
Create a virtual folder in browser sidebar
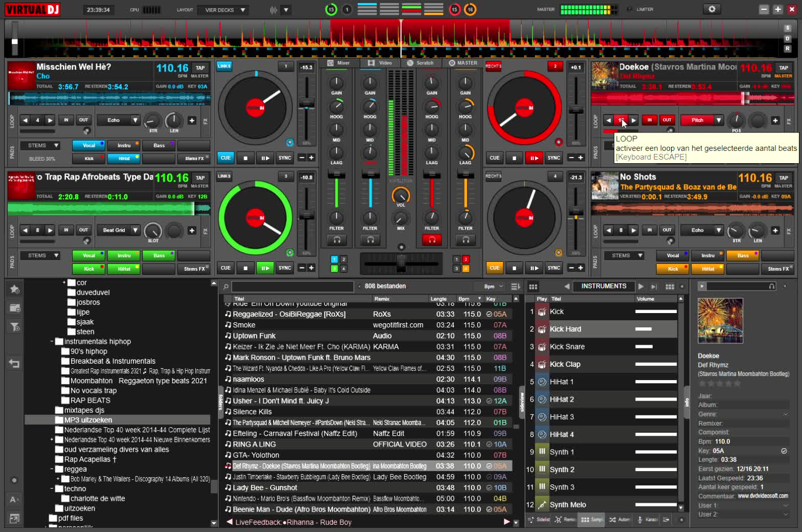pyautogui.click(x=15, y=308)
